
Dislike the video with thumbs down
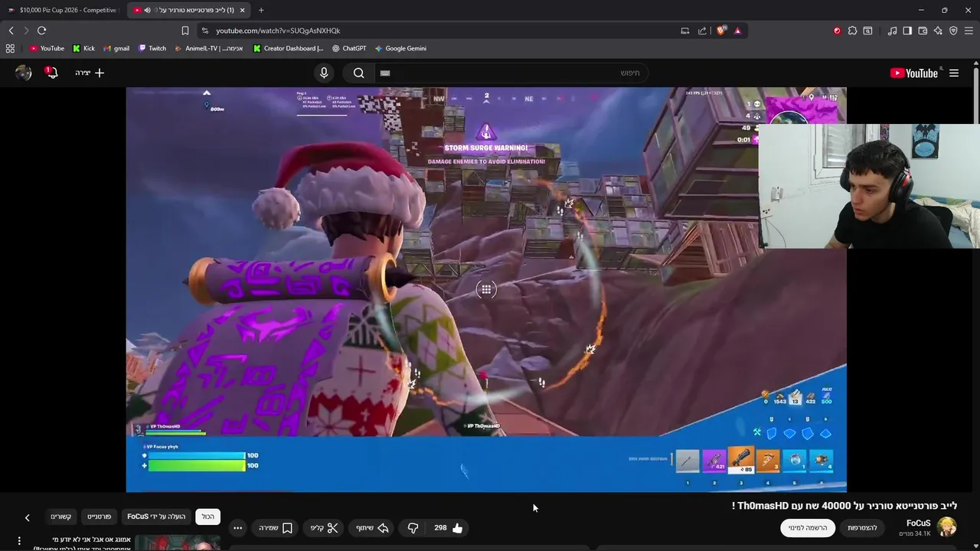pyautogui.click(x=413, y=528)
